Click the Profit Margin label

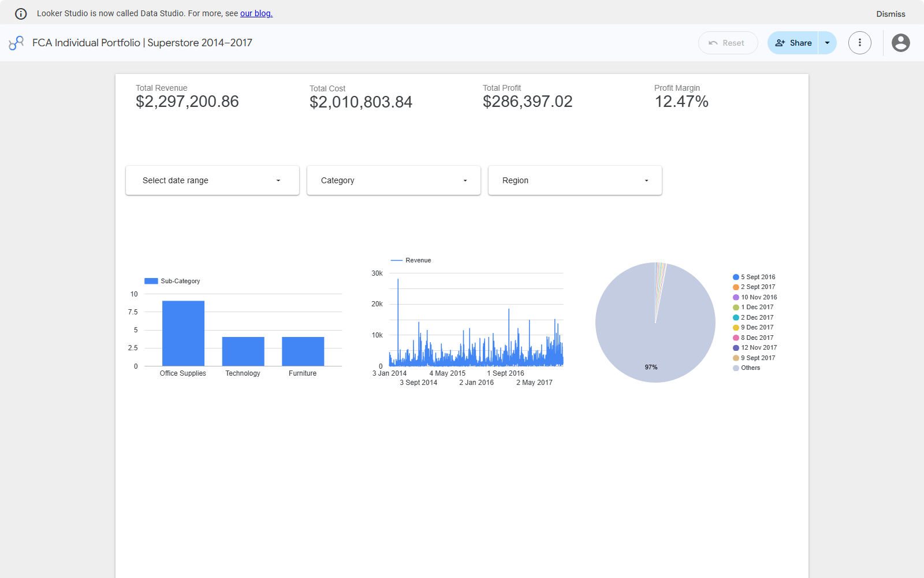(677, 88)
